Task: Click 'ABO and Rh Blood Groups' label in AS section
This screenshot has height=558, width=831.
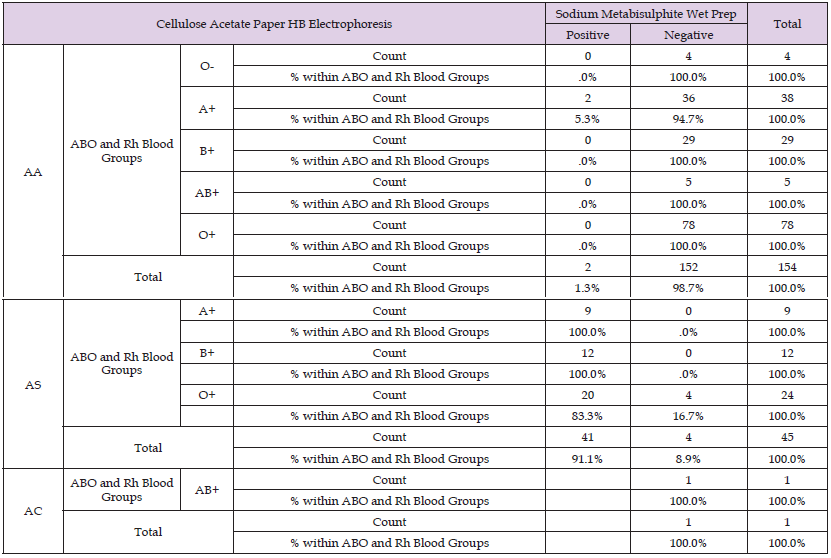Action: coord(122,364)
